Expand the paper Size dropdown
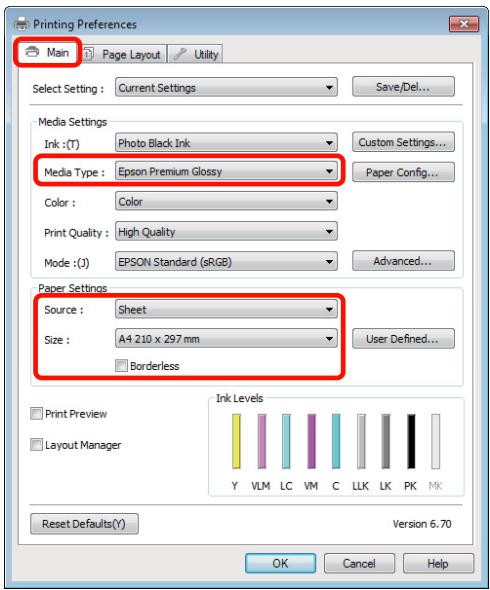 [x=226, y=339]
